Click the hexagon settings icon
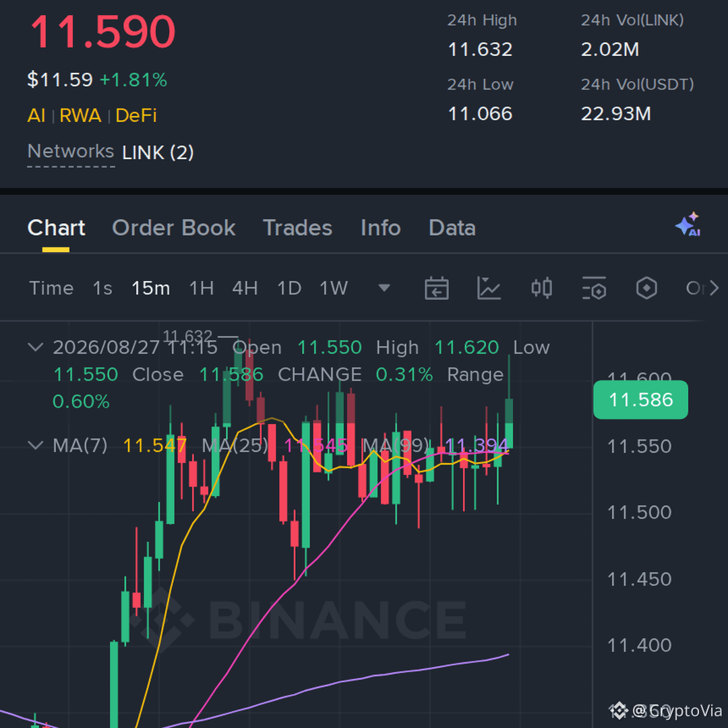 [646, 289]
